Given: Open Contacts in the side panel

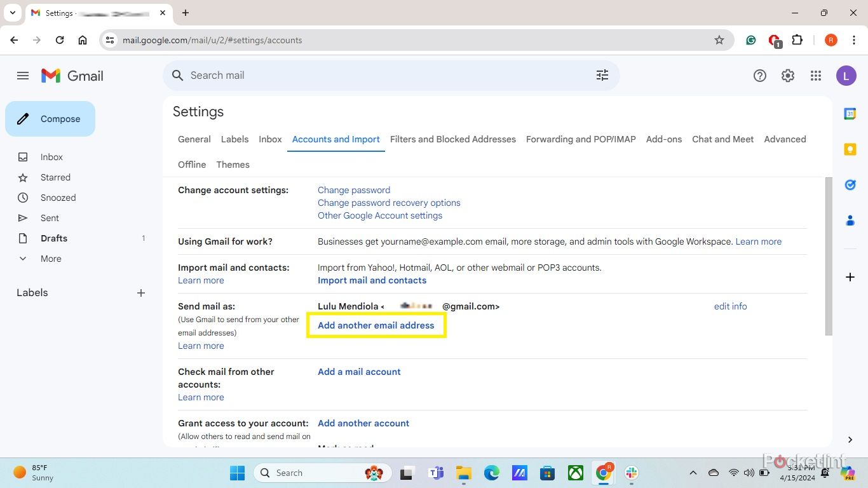Looking at the screenshot, I should tap(850, 220).
